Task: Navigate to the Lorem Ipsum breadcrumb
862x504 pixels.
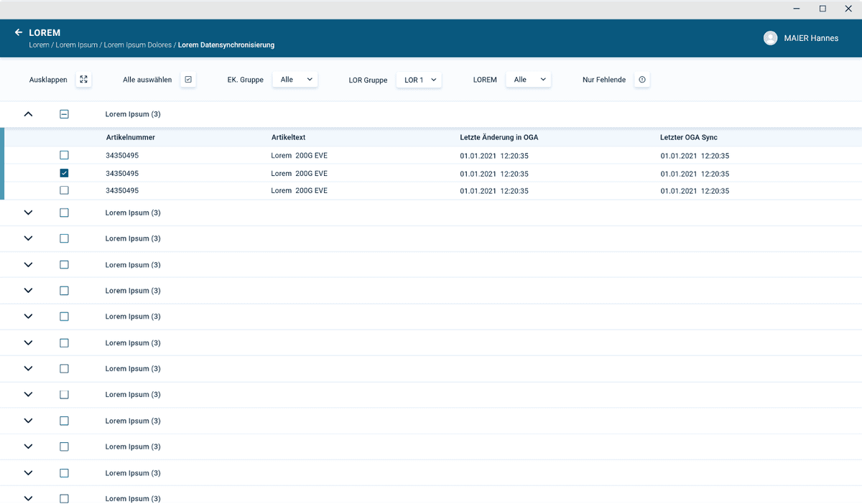Action: pyautogui.click(x=76, y=45)
